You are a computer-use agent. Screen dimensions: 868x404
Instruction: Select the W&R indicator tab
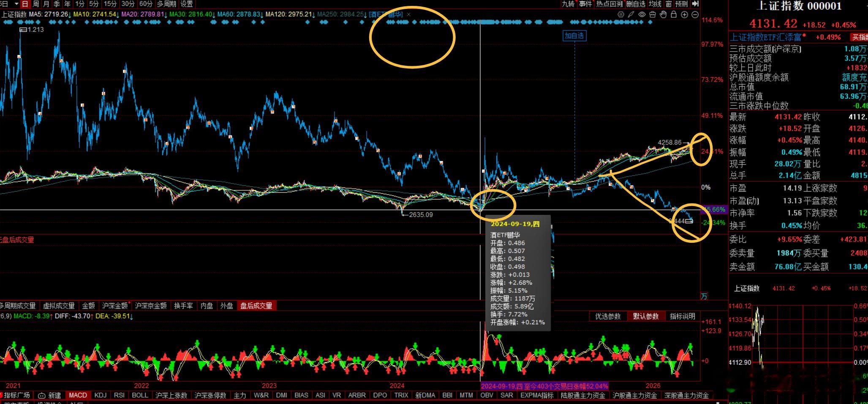[261, 395]
